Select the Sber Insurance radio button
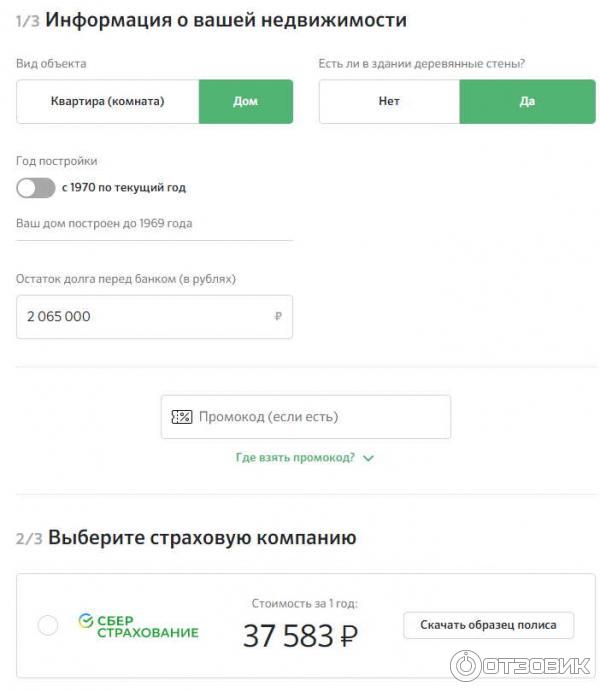The image size is (600, 692). click(x=47, y=626)
